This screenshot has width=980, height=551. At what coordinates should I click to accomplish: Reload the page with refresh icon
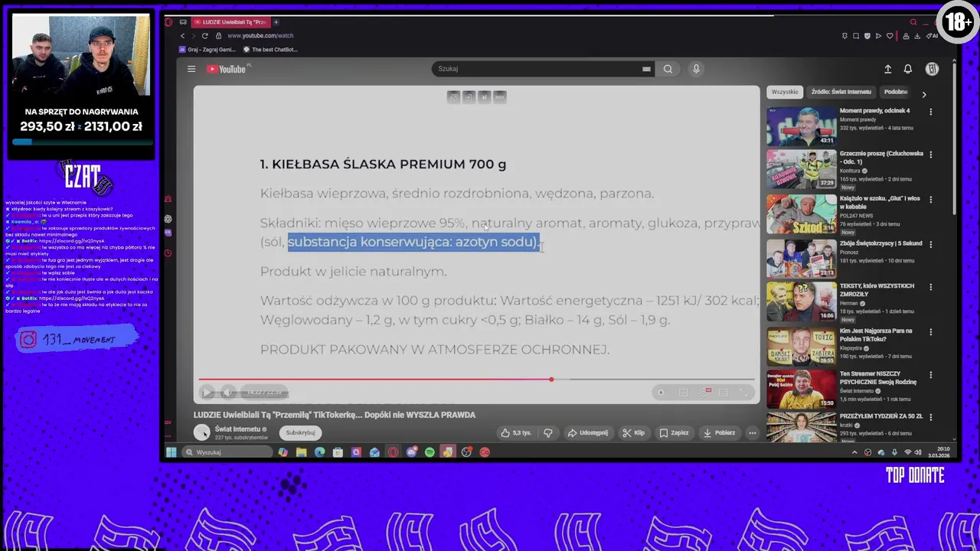204,36
